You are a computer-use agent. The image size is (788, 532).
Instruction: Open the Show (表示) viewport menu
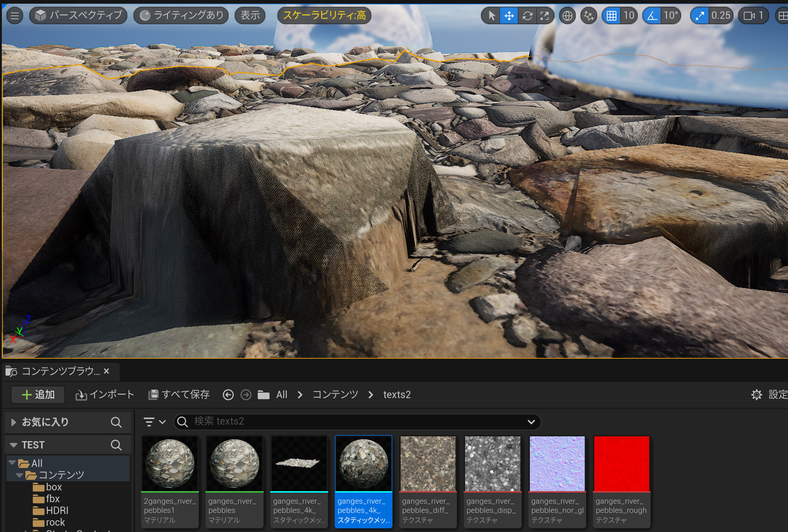250,15
